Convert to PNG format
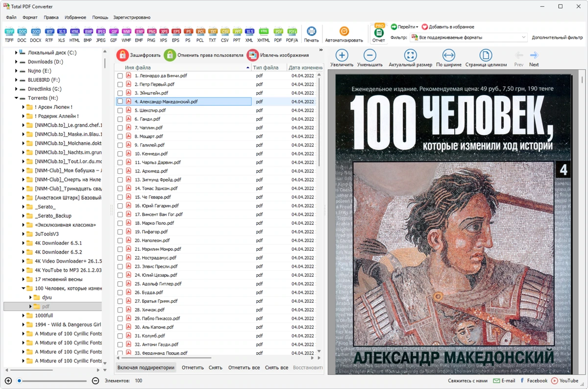The width and height of the screenshot is (588, 389). point(151,34)
